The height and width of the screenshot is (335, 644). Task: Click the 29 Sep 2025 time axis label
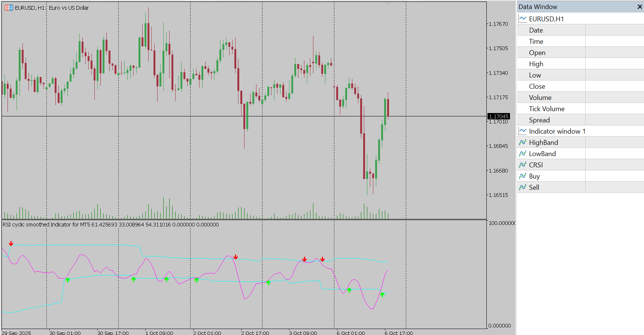coord(16,333)
